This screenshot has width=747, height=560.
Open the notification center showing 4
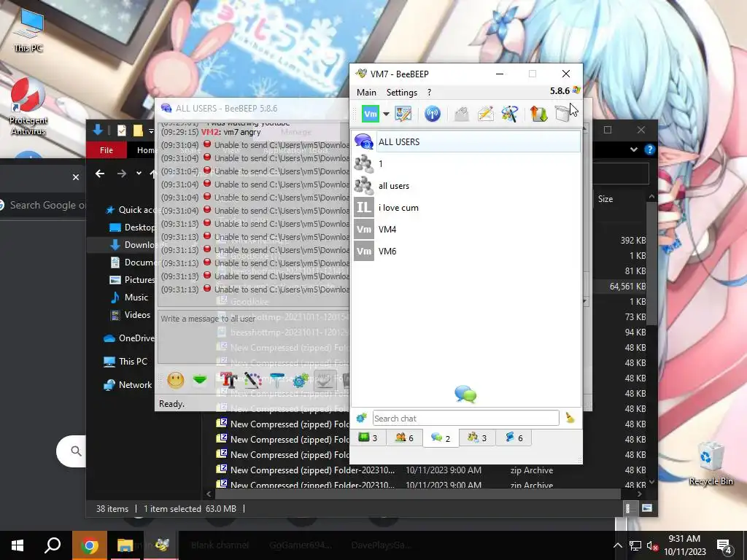(x=724, y=546)
